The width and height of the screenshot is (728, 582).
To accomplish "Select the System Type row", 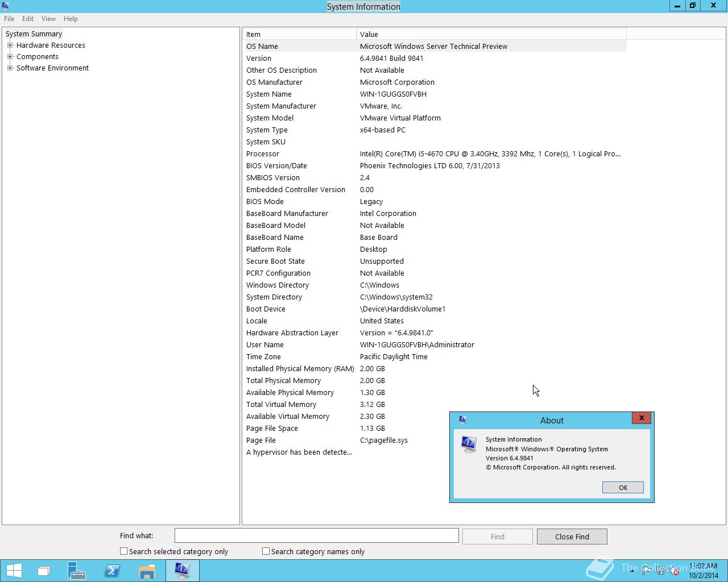I will point(435,130).
